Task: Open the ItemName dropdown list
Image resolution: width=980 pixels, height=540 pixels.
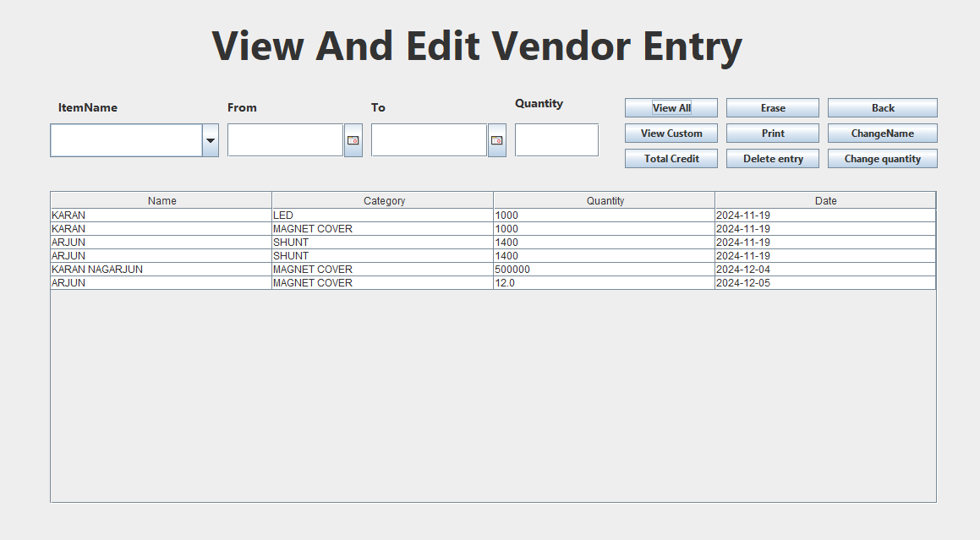Action: 210,139
